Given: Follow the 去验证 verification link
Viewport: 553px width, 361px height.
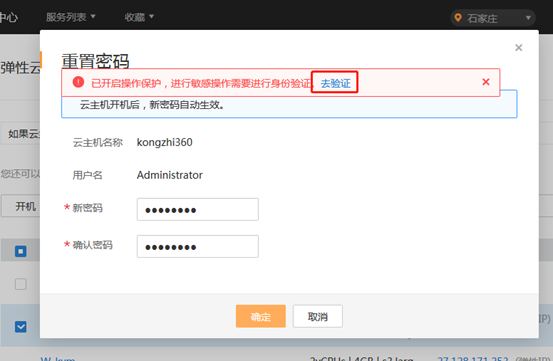Looking at the screenshot, I should coord(335,83).
